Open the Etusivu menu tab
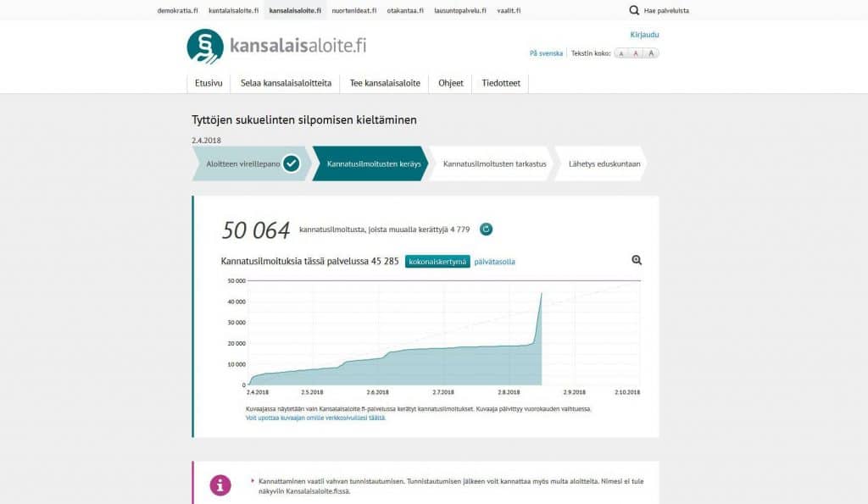868x504 pixels. click(x=209, y=83)
